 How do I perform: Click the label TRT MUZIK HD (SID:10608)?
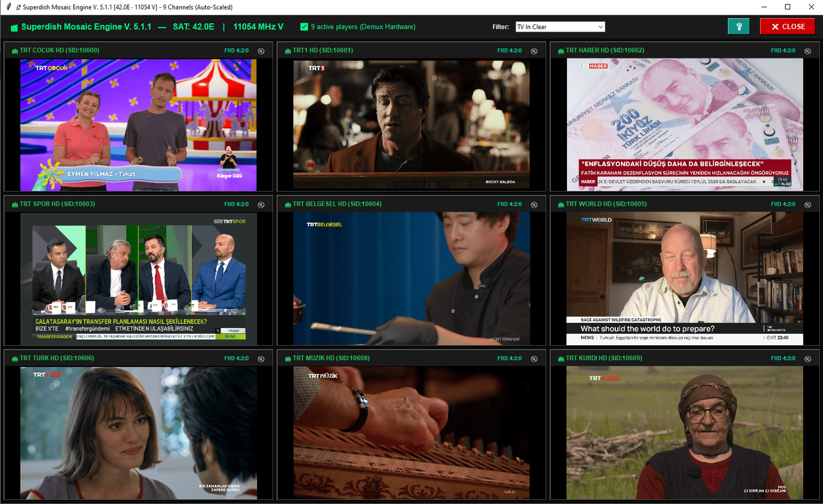pos(331,358)
